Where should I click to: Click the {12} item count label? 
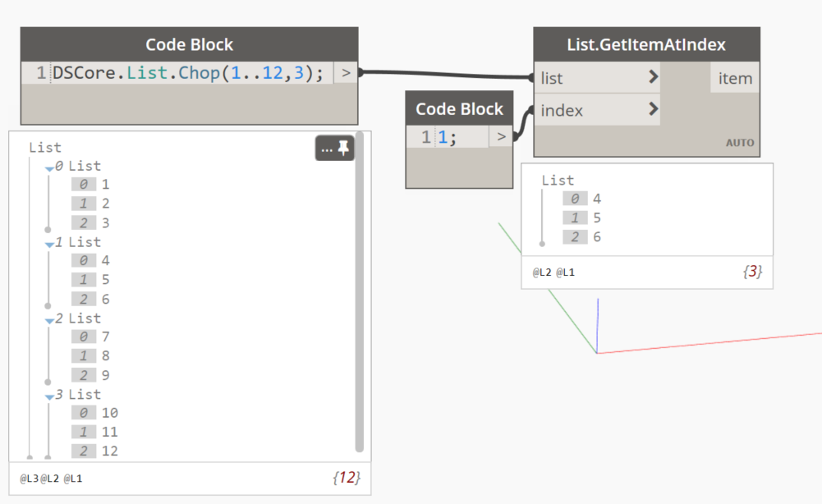[347, 477]
